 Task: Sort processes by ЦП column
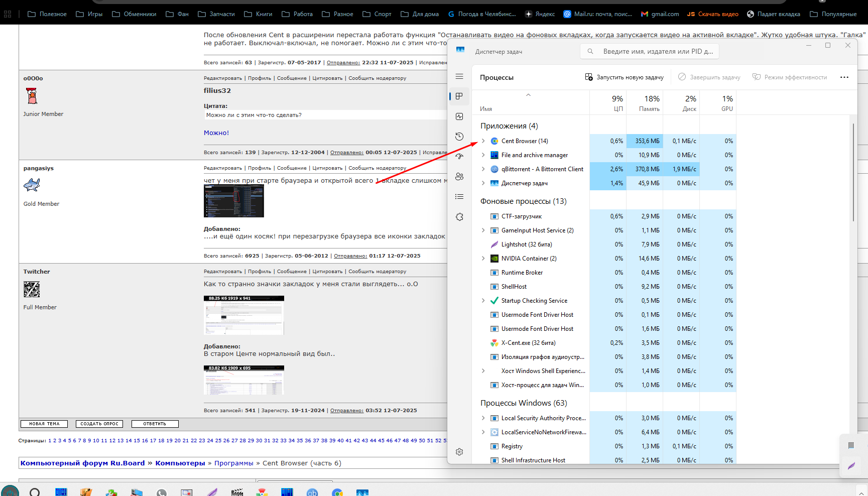point(608,103)
